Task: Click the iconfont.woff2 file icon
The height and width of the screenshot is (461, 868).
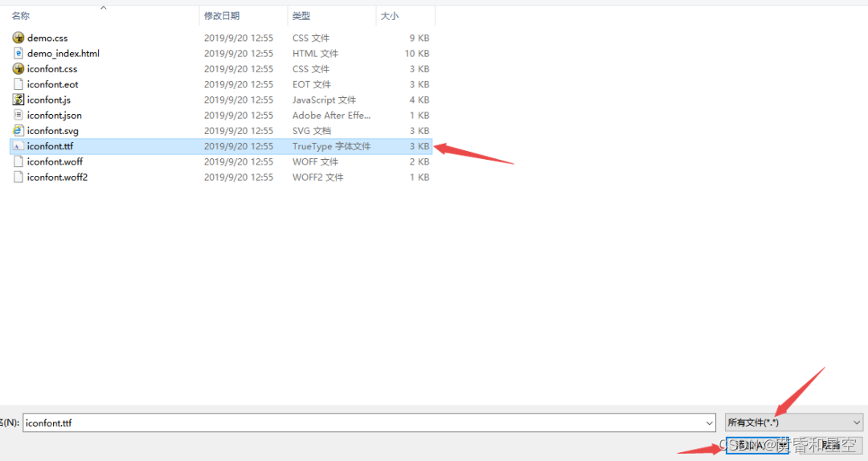Action: [18, 177]
